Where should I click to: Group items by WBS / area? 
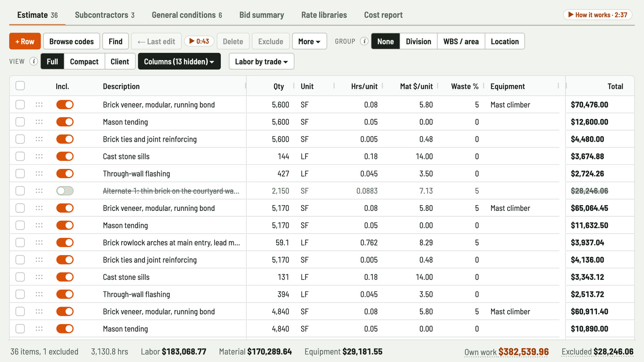[461, 41]
